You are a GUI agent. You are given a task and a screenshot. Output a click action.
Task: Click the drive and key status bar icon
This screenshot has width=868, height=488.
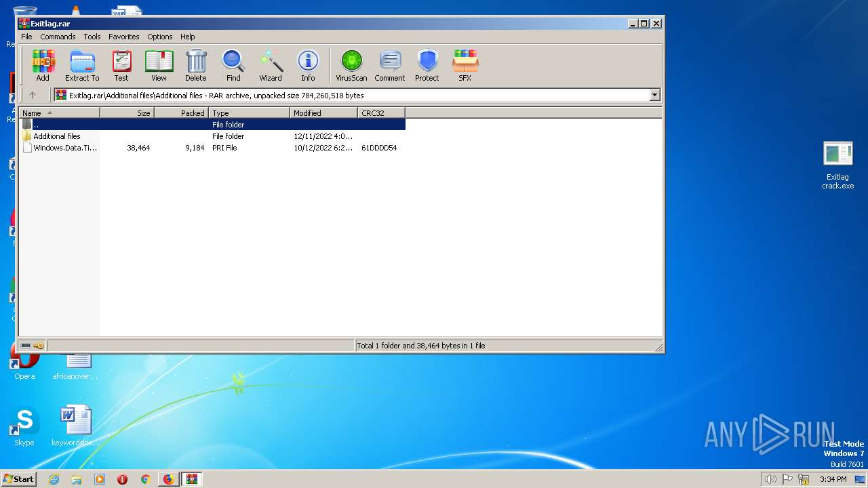(32, 346)
